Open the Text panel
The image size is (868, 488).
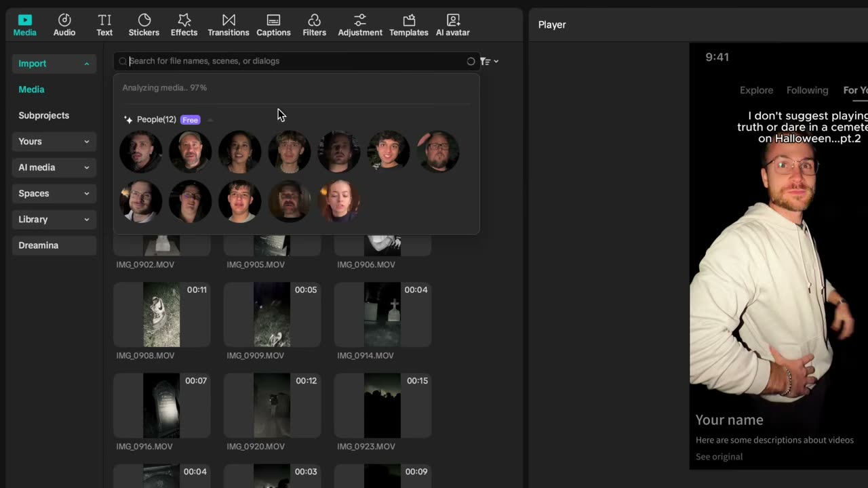(x=104, y=24)
